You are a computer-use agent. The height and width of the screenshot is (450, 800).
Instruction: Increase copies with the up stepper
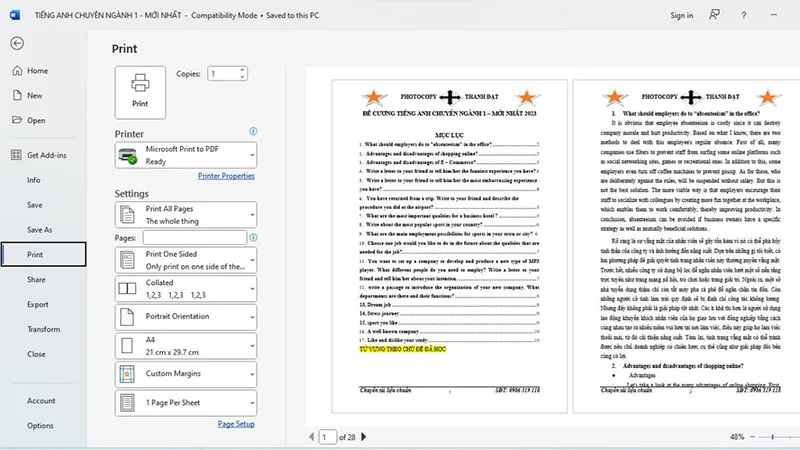242,70
